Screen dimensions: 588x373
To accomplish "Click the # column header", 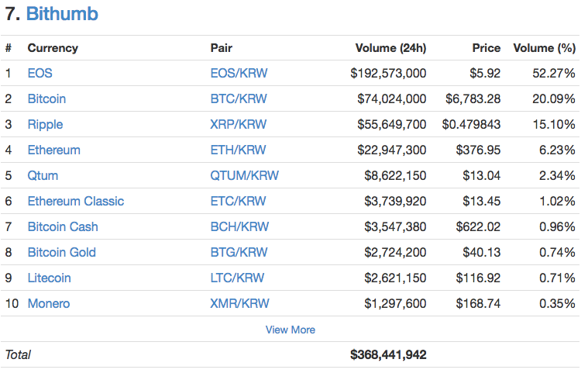I will point(9,48).
